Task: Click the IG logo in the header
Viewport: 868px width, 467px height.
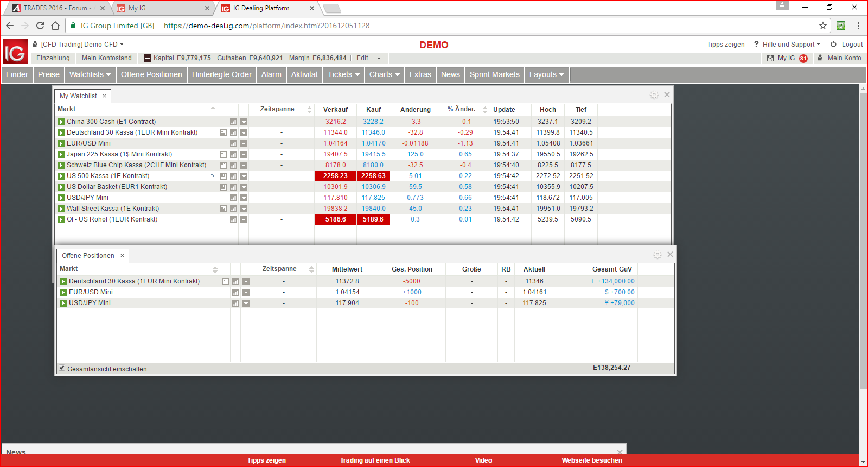Action: click(x=15, y=52)
